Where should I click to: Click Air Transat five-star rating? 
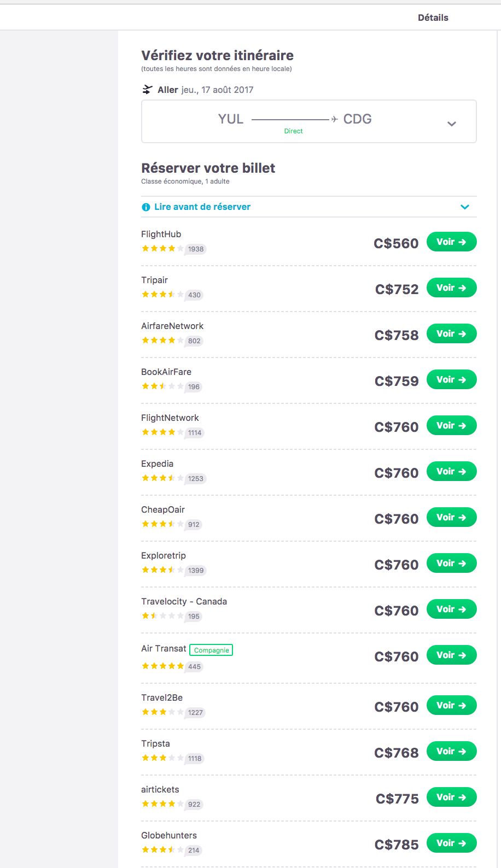pyautogui.click(x=162, y=666)
